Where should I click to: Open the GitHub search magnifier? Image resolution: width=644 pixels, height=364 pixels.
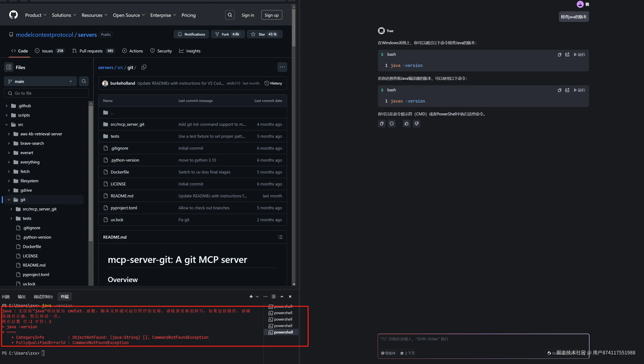click(230, 15)
